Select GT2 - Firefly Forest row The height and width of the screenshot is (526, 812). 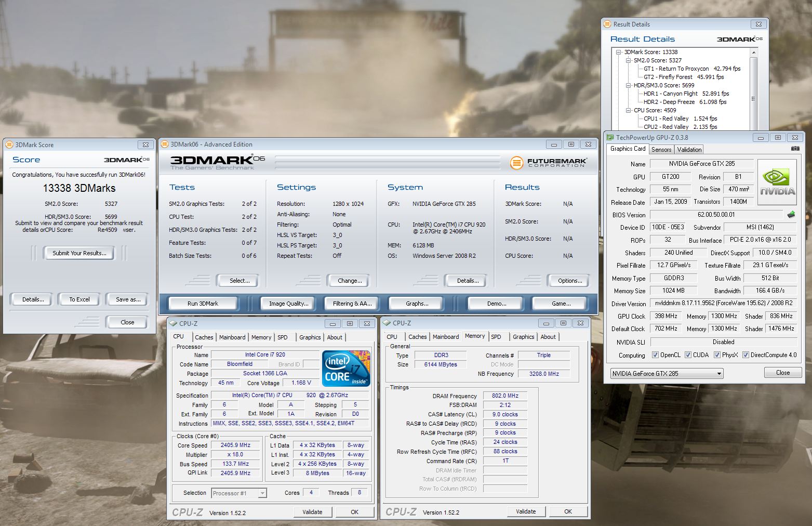point(684,77)
